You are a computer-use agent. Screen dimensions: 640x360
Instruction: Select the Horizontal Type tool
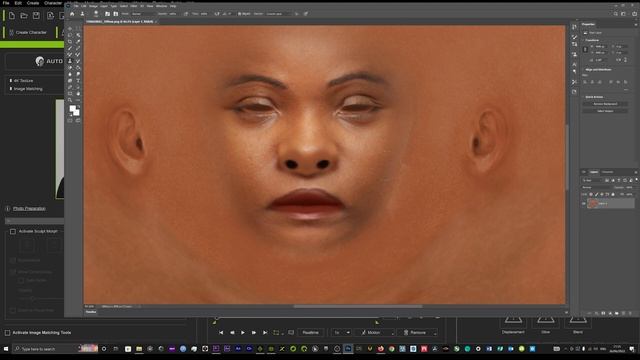(78, 80)
